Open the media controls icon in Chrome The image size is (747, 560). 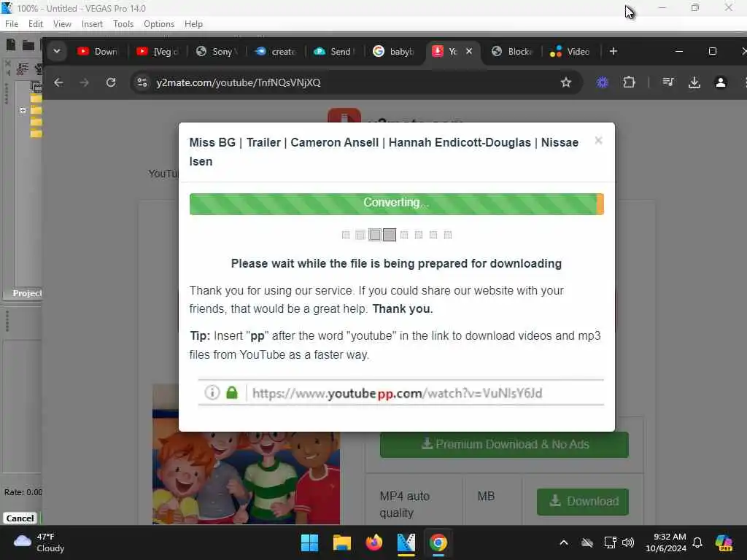[668, 82]
